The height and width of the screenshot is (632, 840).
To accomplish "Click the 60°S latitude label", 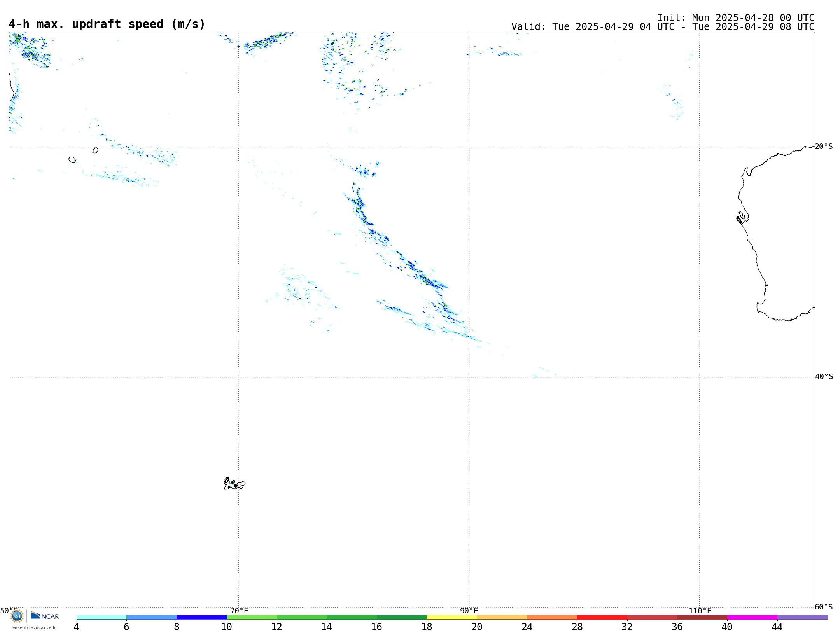I will [x=824, y=607].
